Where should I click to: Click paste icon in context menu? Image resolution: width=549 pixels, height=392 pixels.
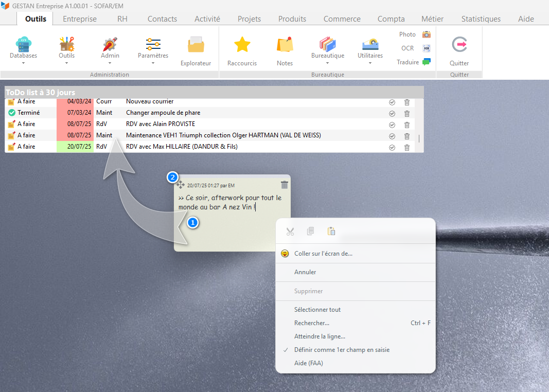coord(331,231)
